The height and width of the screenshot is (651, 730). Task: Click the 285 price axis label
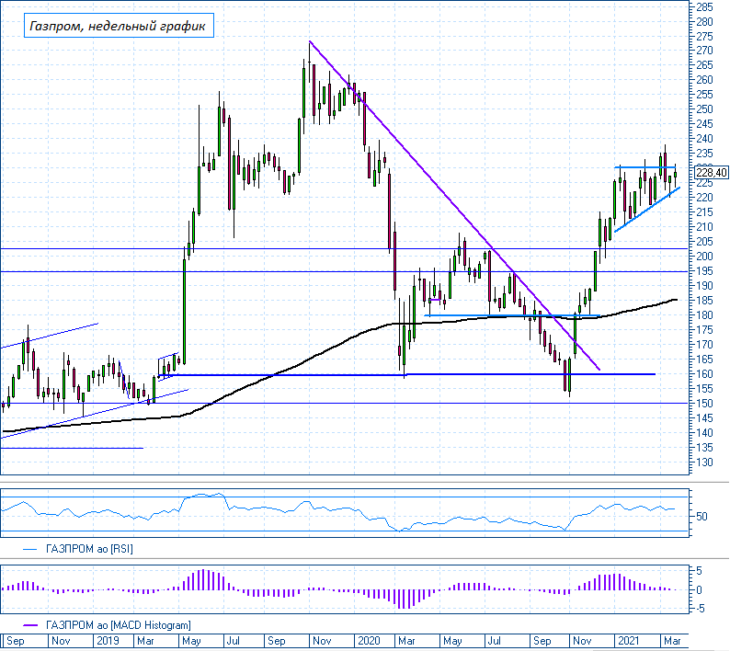click(704, 7)
